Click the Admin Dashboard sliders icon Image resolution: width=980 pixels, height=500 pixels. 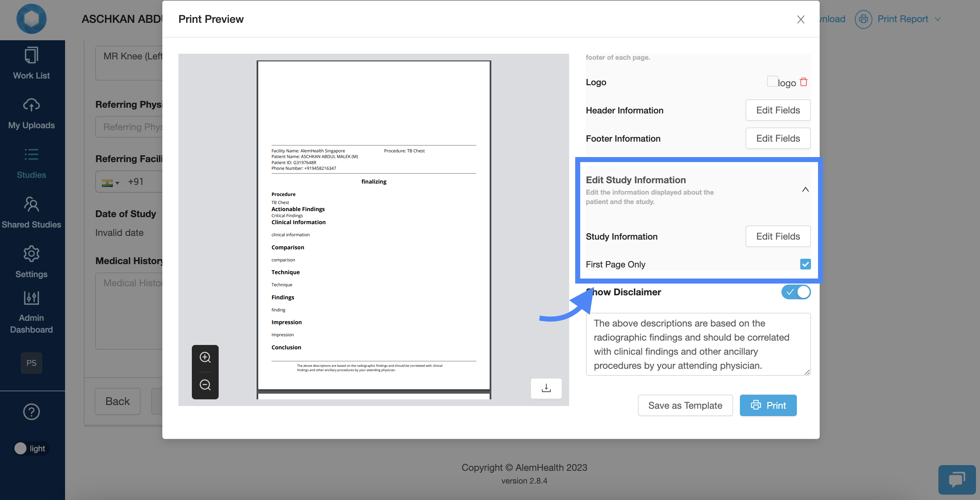coord(32,298)
